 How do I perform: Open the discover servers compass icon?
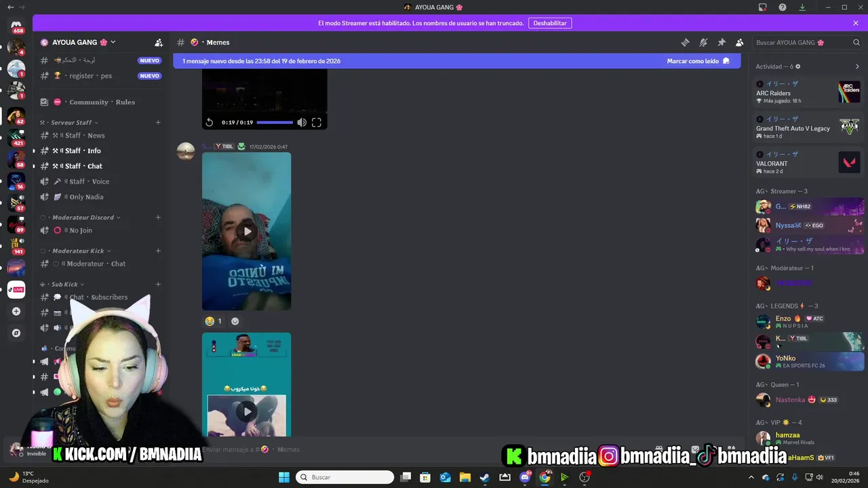coord(16,333)
